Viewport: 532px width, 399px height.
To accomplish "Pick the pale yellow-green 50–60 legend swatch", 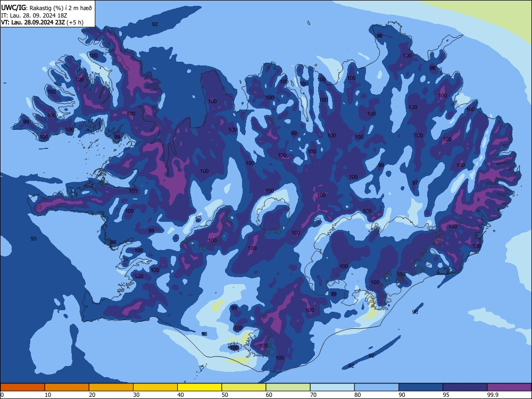I will coord(244,387).
